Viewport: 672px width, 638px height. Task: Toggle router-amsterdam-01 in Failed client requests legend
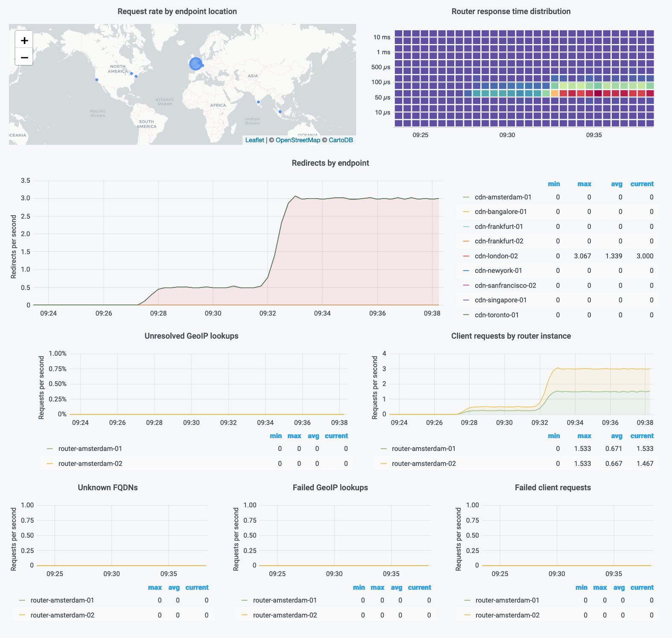click(x=507, y=600)
